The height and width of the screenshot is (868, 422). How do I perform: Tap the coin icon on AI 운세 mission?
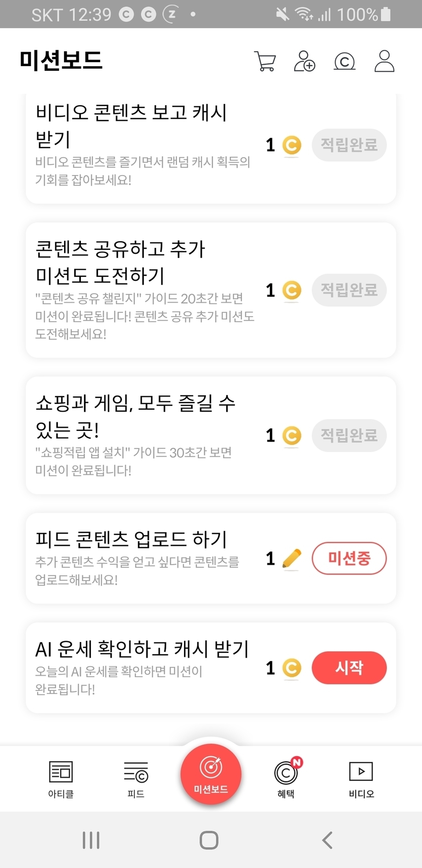(x=291, y=668)
